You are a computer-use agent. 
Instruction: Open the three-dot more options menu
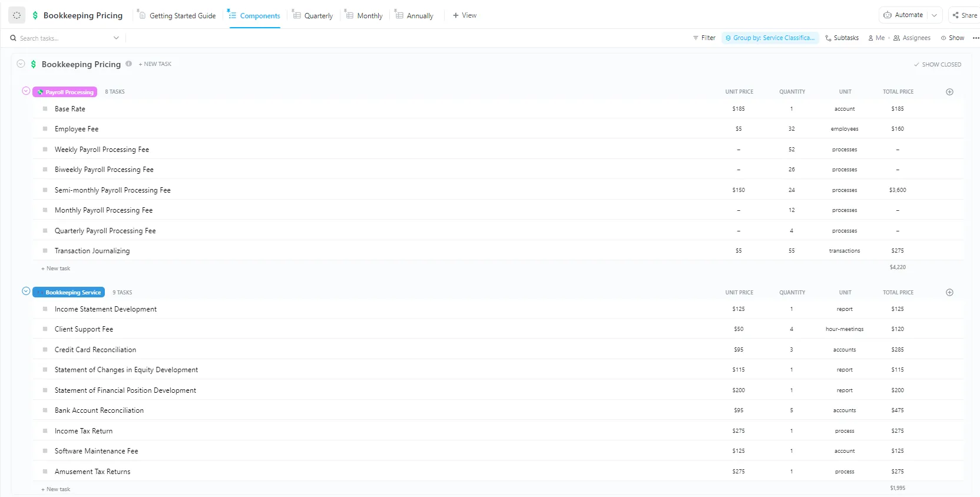(x=975, y=38)
